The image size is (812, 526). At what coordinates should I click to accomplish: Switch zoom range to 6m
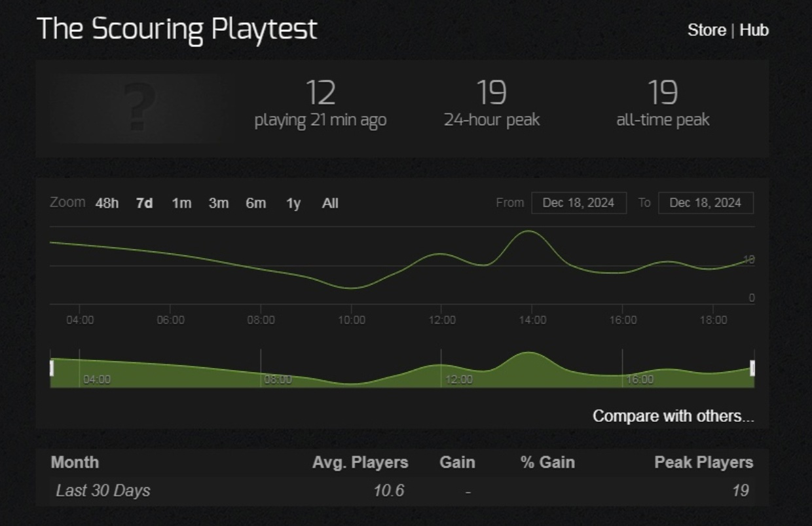click(x=256, y=203)
